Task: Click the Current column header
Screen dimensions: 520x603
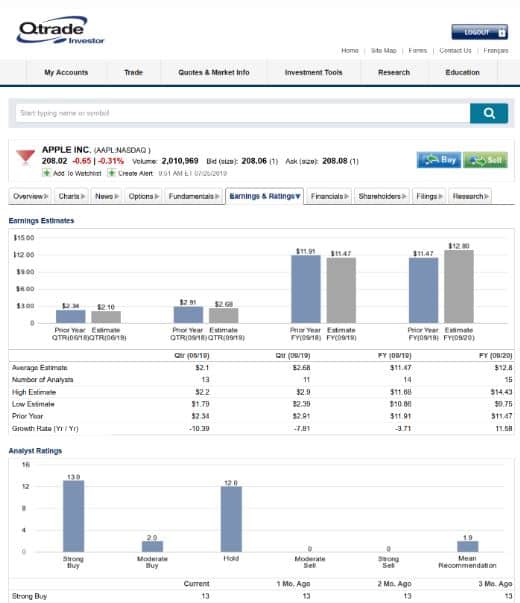Action: pos(197,584)
